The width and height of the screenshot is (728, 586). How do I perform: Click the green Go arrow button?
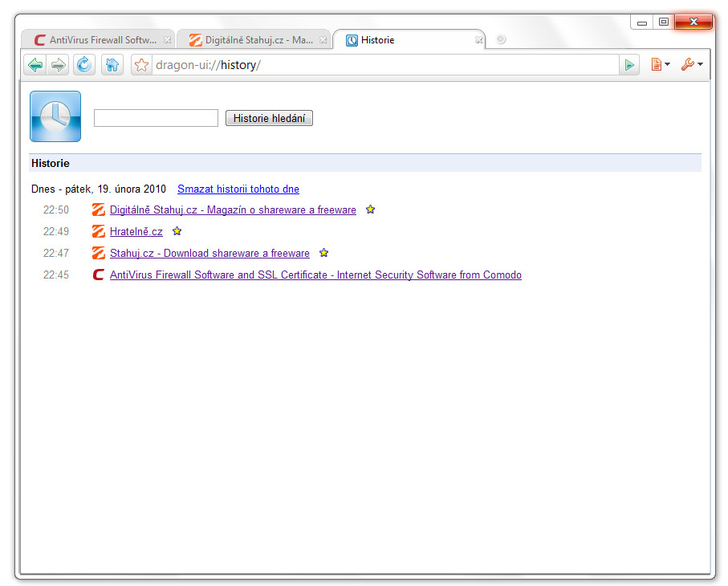point(629,65)
